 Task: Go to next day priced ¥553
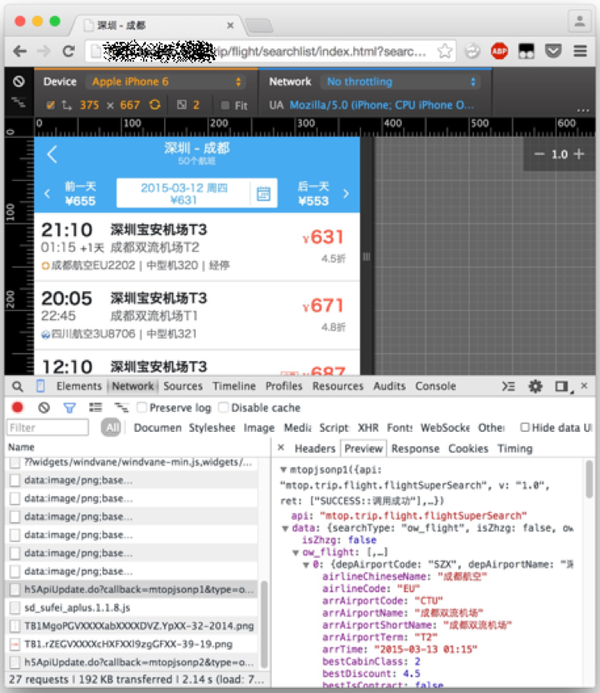322,194
